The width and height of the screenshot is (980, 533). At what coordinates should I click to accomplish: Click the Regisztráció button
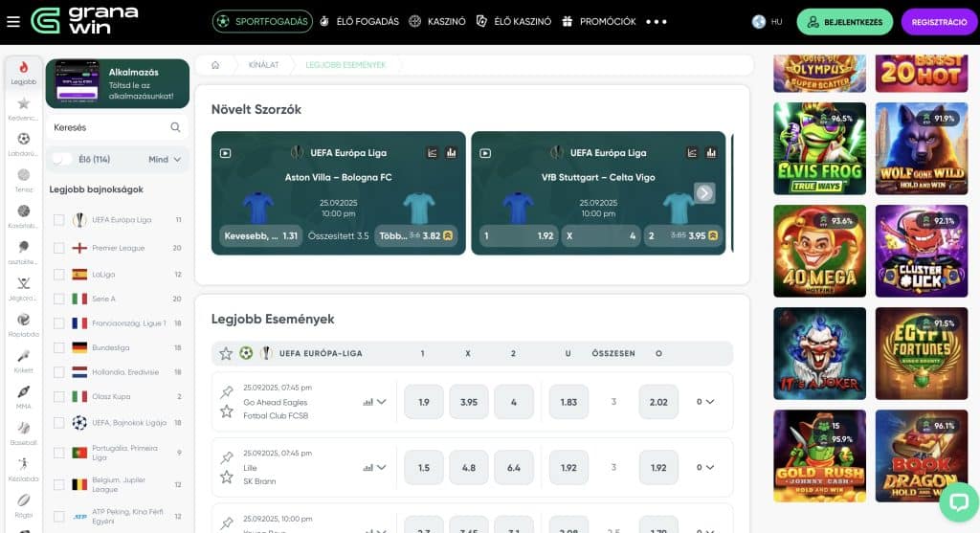click(939, 21)
